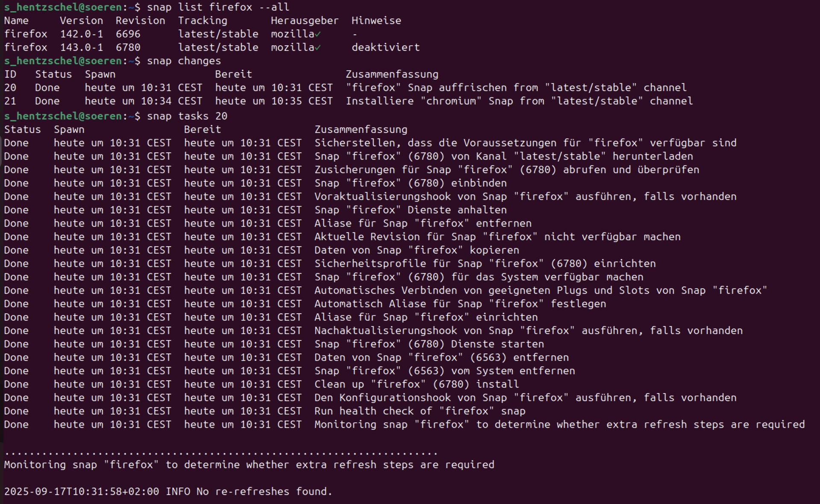Click the "Snap firefox (6563) vom System entfernen" task
This screenshot has width=820, height=504.
(444, 371)
